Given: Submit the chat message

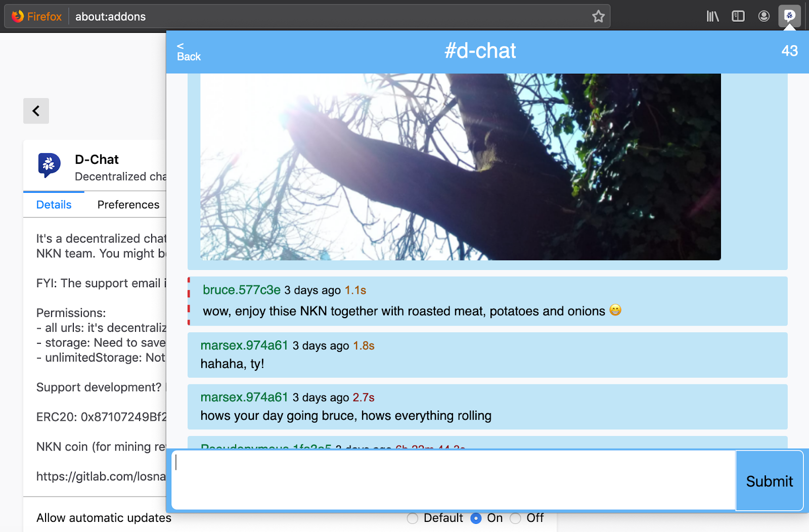Looking at the screenshot, I should 769,481.
